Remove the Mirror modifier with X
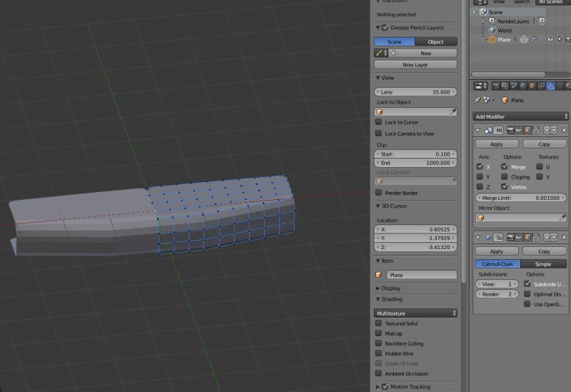The height and width of the screenshot is (392, 571). 564,130
